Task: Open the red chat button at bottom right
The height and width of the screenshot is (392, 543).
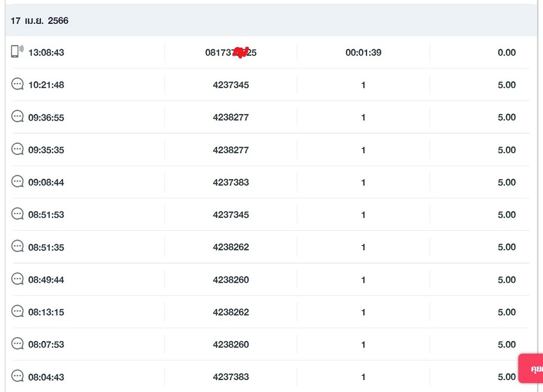Action: pyautogui.click(x=532, y=369)
